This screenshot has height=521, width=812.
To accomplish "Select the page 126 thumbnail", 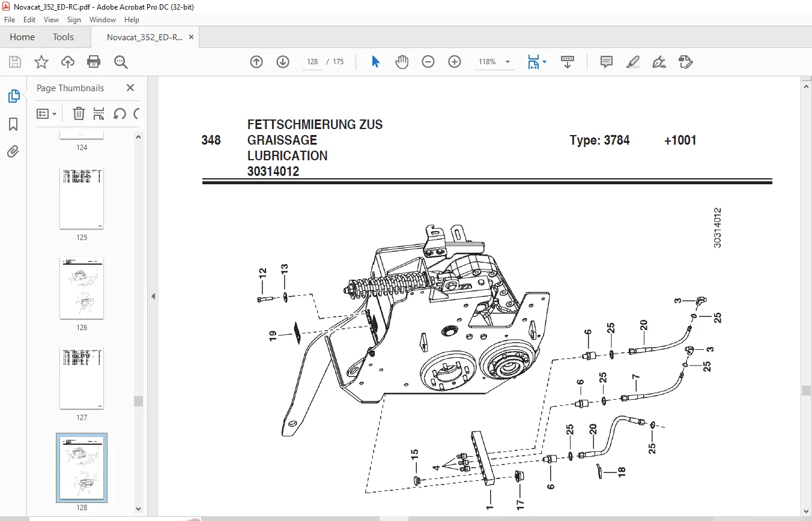I will tap(82, 289).
